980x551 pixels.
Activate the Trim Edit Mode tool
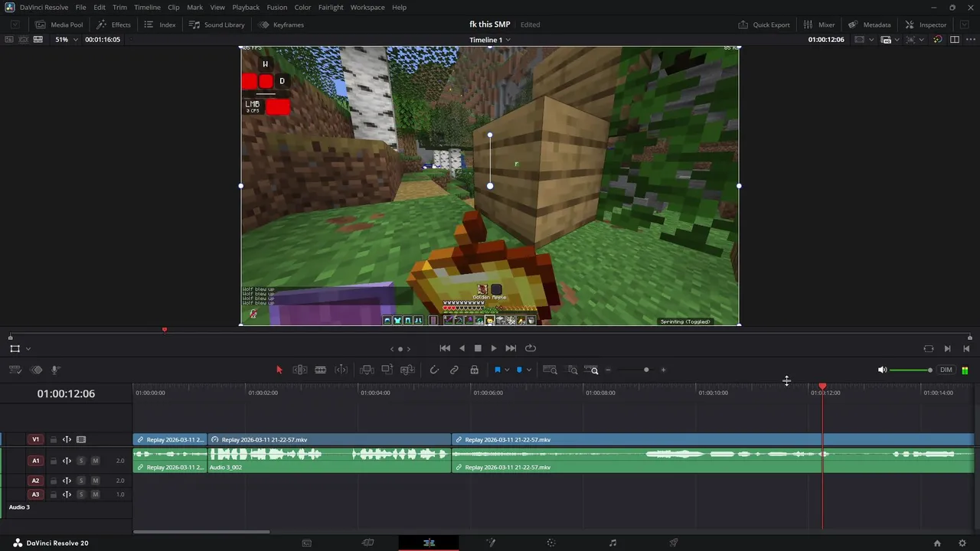(300, 370)
